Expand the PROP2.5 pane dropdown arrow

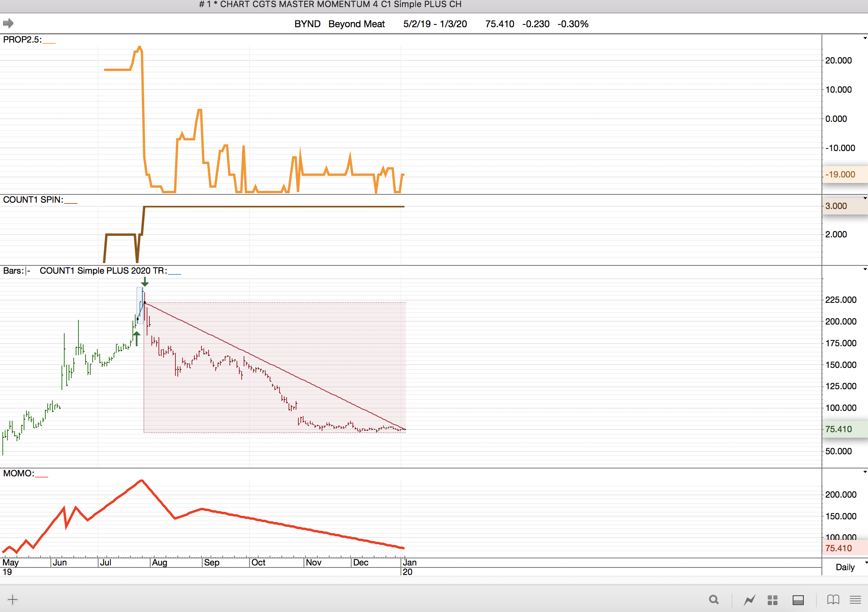pos(865,38)
